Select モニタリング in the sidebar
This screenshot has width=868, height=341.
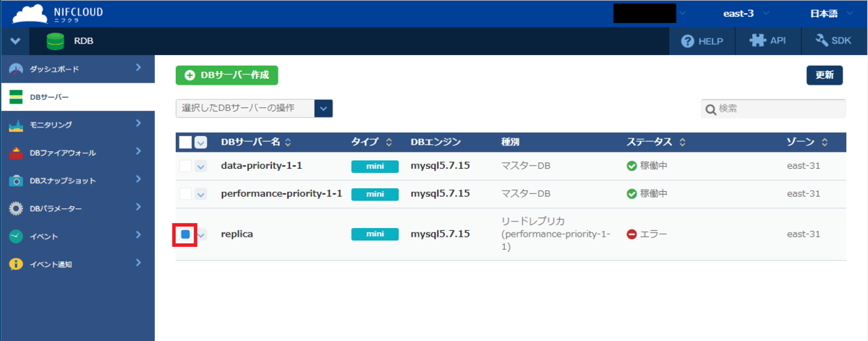[51, 125]
